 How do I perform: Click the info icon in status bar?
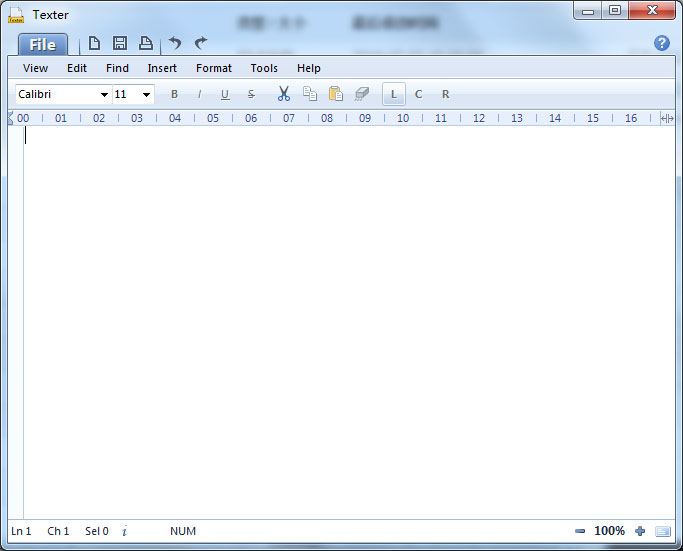(125, 531)
